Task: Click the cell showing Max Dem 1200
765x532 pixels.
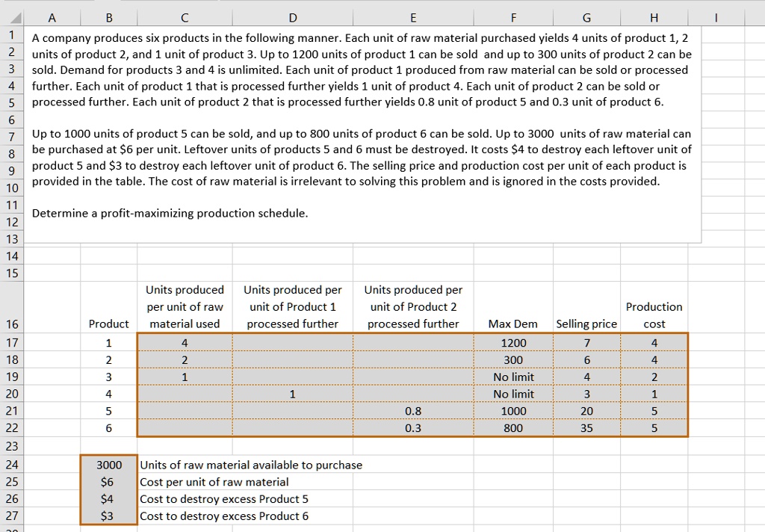Action: (512, 341)
